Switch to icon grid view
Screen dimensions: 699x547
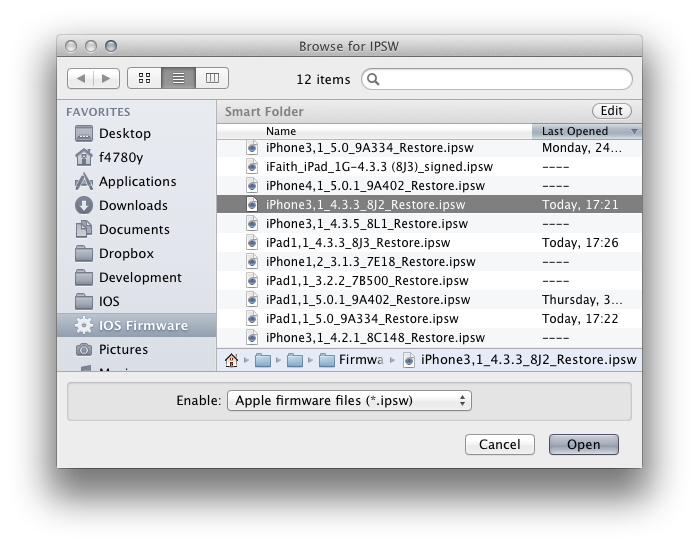pyautogui.click(x=144, y=78)
